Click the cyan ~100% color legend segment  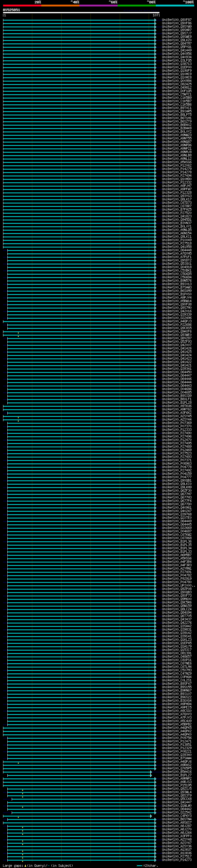click(175, 6)
